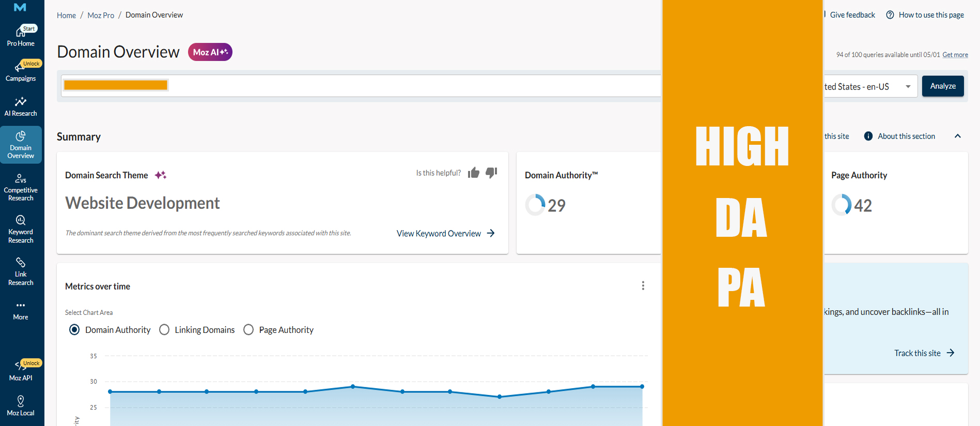The image size is (980, 426).
Task: Open Pro Home in sidebar
Action: point(21,36)
